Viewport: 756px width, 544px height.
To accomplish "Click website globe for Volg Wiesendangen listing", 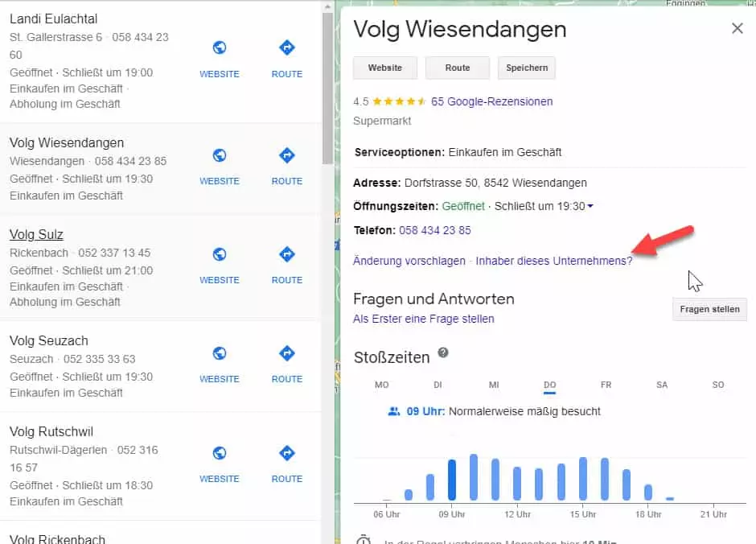I will (x=220, y=155).
